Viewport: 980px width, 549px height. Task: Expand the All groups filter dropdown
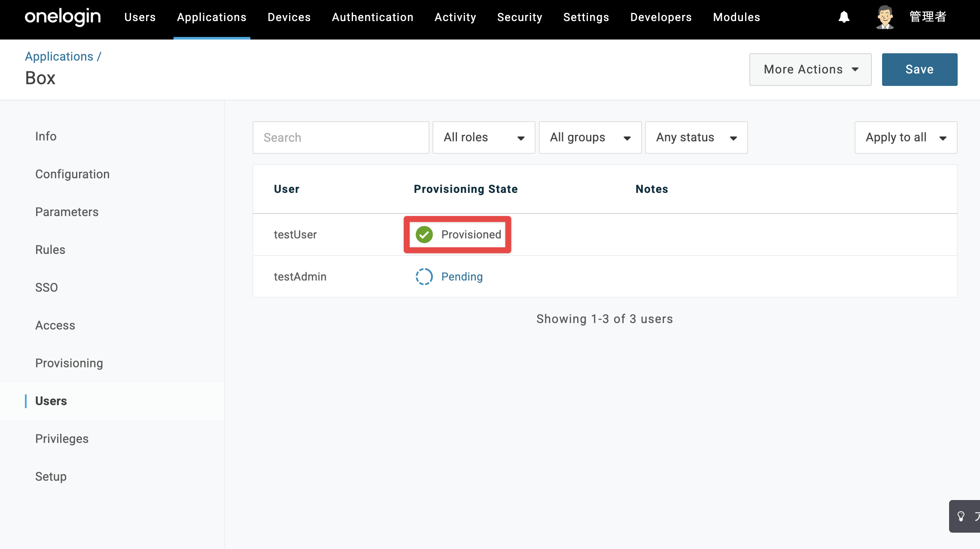point(590,137)
